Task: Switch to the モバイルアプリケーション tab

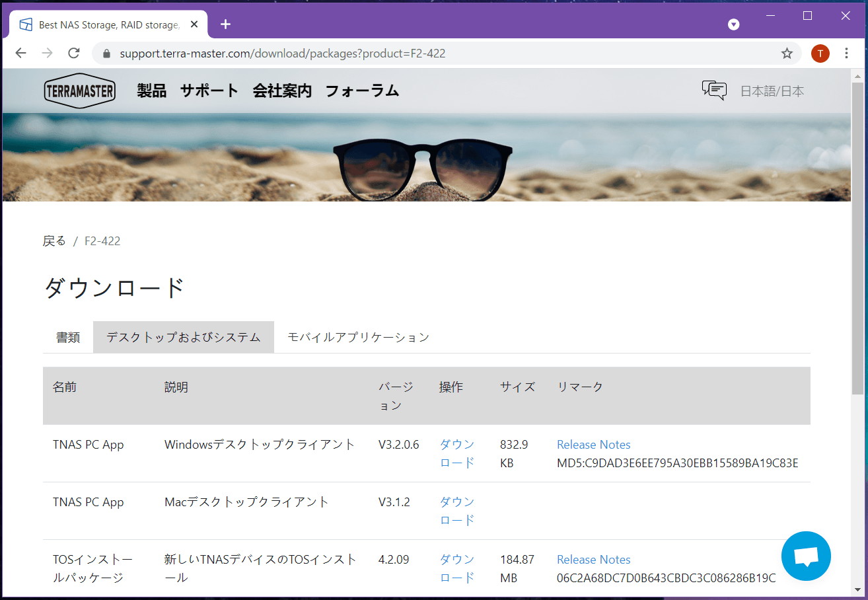Action: pyautogui.click(x=358, y=337)
